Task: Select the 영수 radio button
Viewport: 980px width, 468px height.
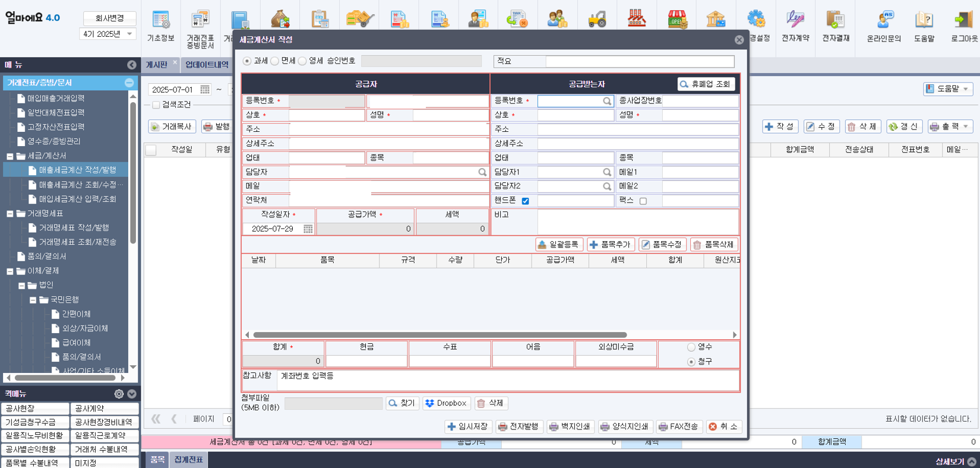Action: pyautogui.click(x=691, y=347)
